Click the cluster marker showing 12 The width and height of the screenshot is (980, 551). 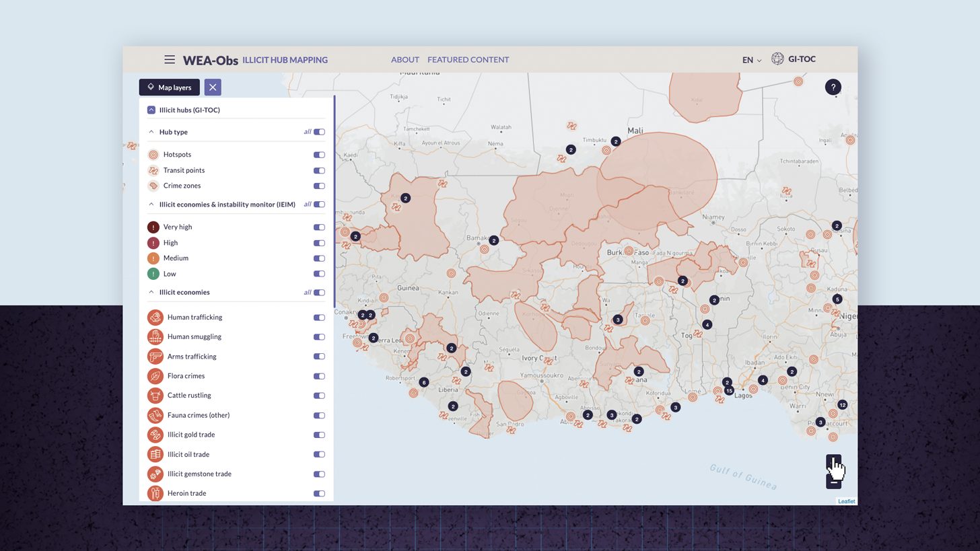point(843,405)
